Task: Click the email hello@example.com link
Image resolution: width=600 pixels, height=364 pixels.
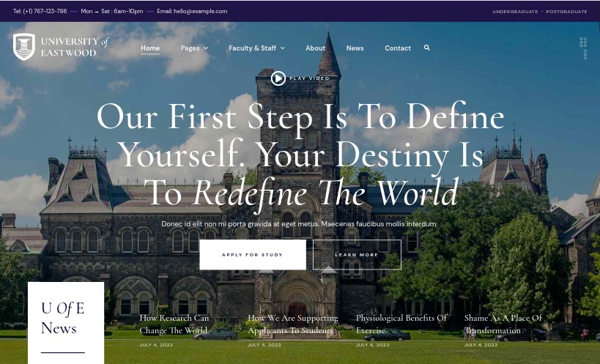Action: click(x=192, y=11)
